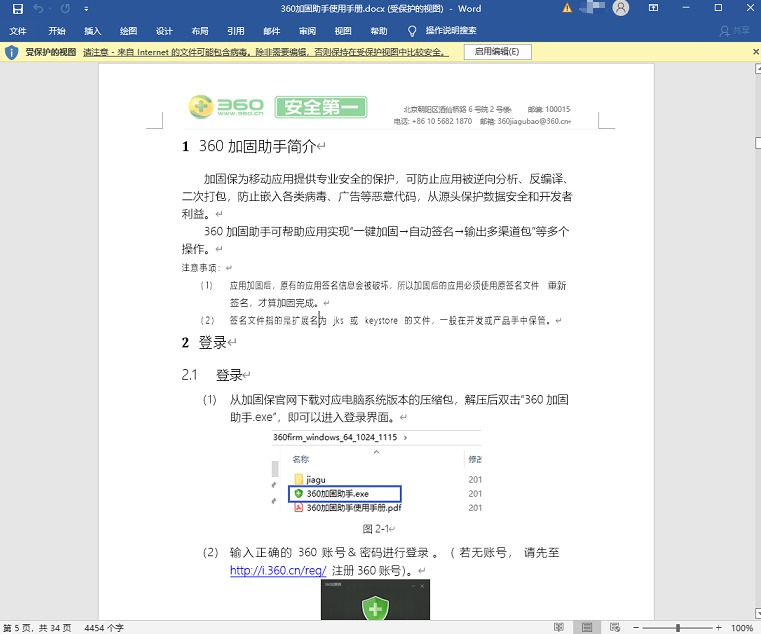Click the protected view warning message link
The height and width of the screenshot is (634, 761).
click(x=265, y=52)
